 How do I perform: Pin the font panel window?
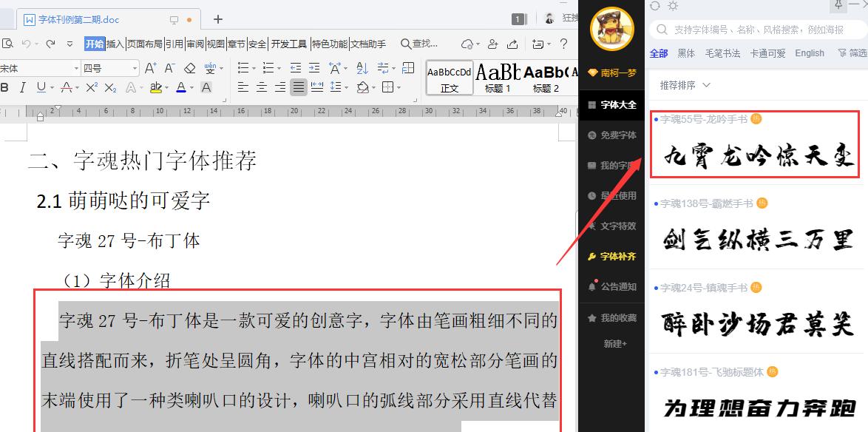point(839,5)
